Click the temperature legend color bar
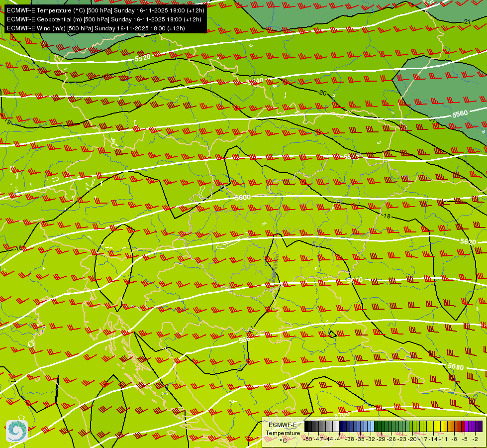Viewport: 487px width, 448px height. click(x=393, y=427)
